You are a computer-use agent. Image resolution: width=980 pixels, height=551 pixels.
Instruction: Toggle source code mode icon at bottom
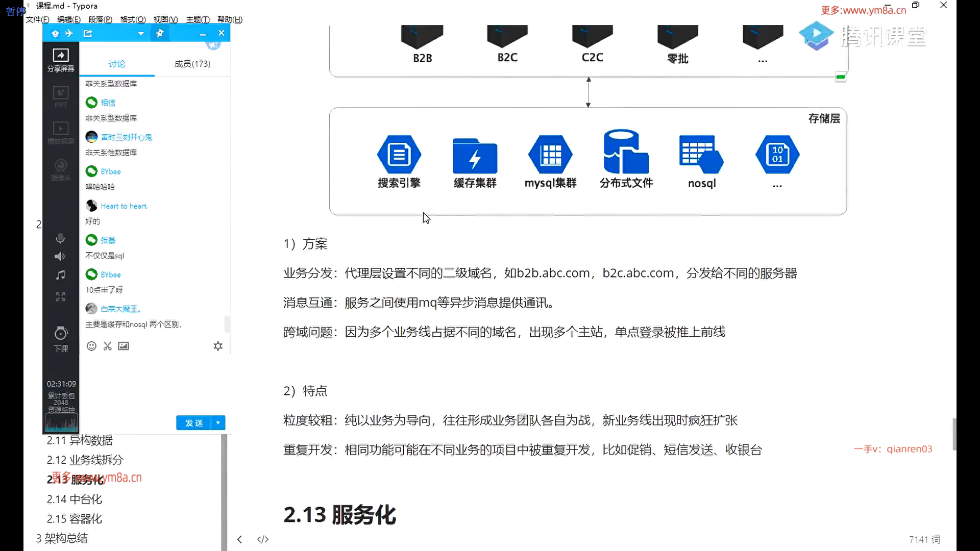[x=263, y=539]
